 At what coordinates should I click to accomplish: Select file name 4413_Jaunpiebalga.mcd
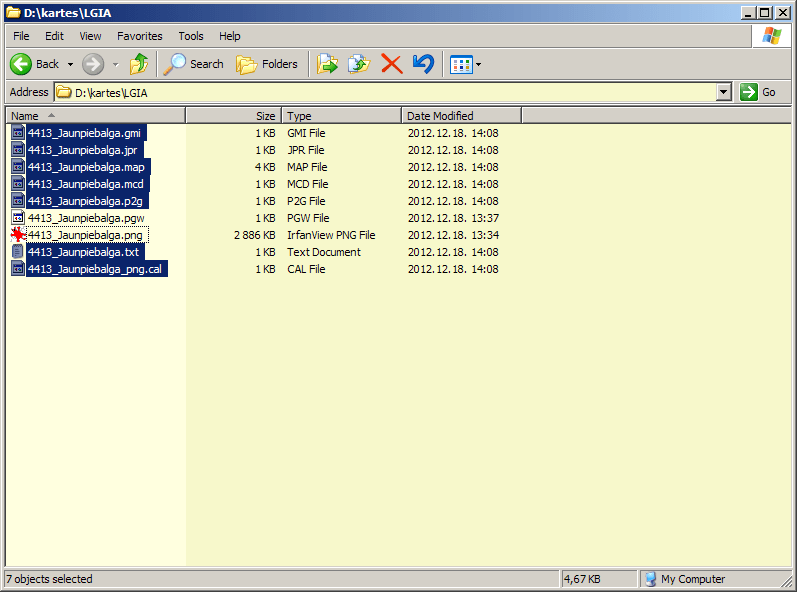[x=86, y=184]
